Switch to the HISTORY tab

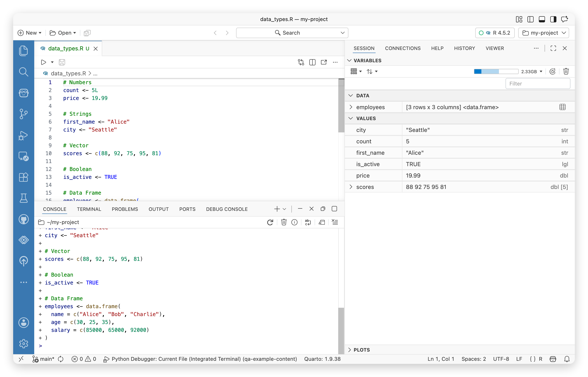(x=464, y=48)
